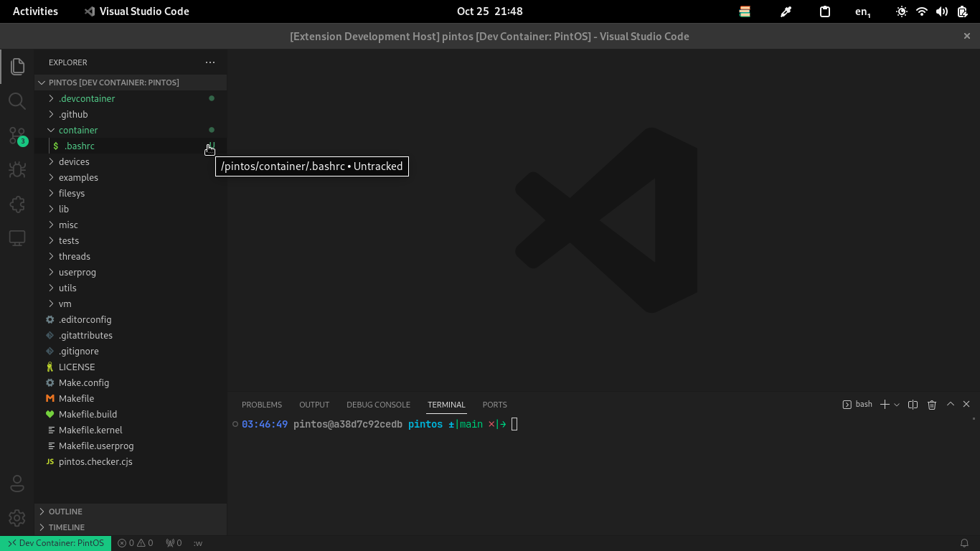
Task: Collapse the container folder
Action: [131, 130]
